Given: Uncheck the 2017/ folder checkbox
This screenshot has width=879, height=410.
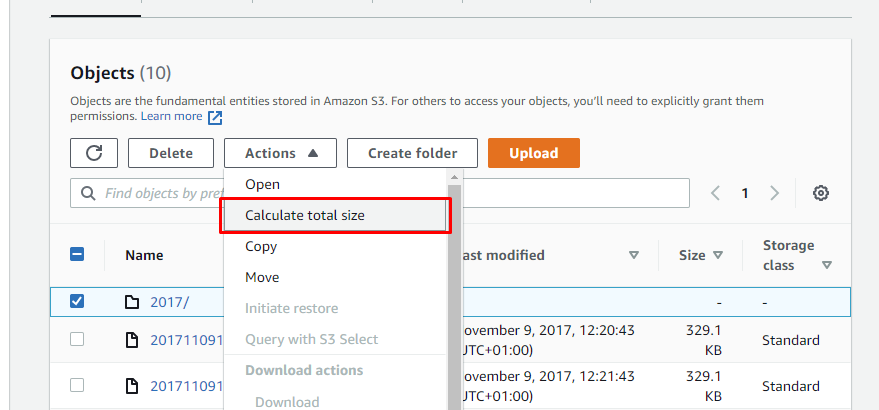Looking at the screenshot, I should [77, 302].
